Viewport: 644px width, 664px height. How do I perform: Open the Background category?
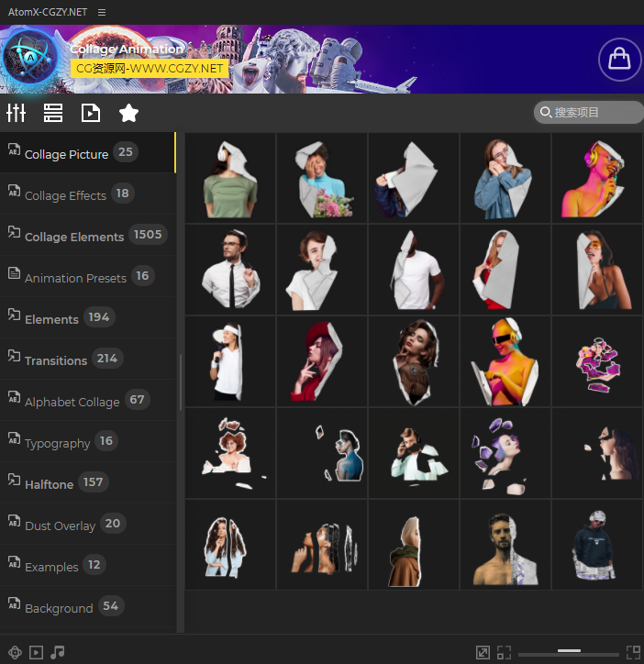88,606
